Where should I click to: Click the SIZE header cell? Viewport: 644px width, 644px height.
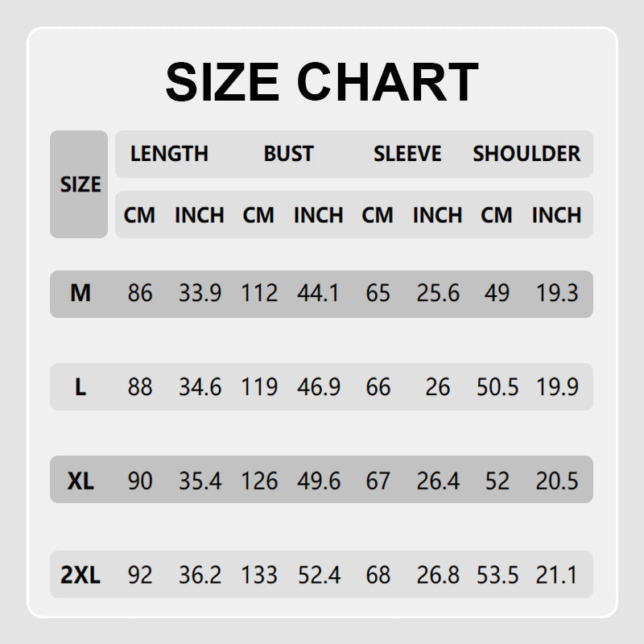click(80, 184)
